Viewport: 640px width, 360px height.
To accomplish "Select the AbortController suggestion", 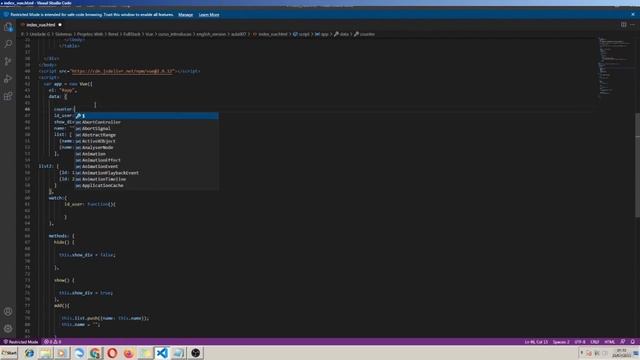I will (x=147, y=122).
